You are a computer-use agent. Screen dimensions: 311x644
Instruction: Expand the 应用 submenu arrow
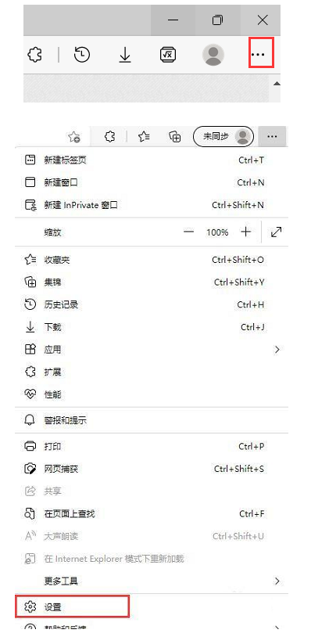point(277,350)
